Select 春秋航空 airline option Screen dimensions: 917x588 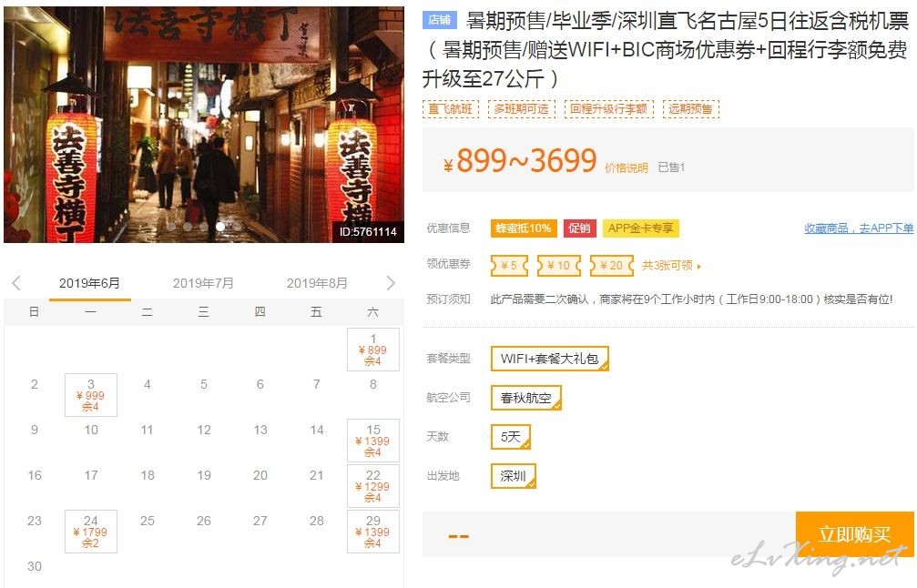pyautogui.click(x=526, y=398)
